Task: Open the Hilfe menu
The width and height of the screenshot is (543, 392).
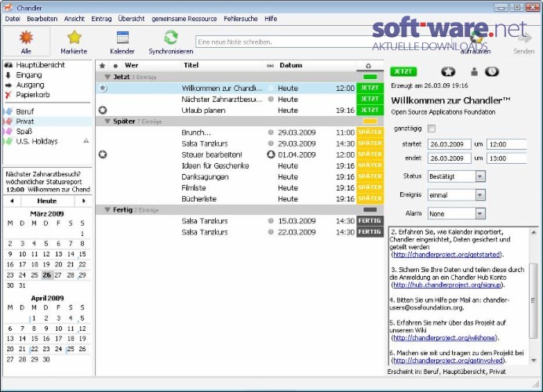Action: pos(271,19)
